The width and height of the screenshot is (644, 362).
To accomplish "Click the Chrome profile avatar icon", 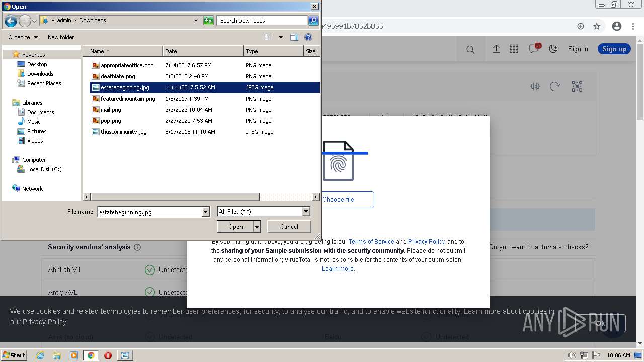I will pyautogui.click(x=617, y=26).
